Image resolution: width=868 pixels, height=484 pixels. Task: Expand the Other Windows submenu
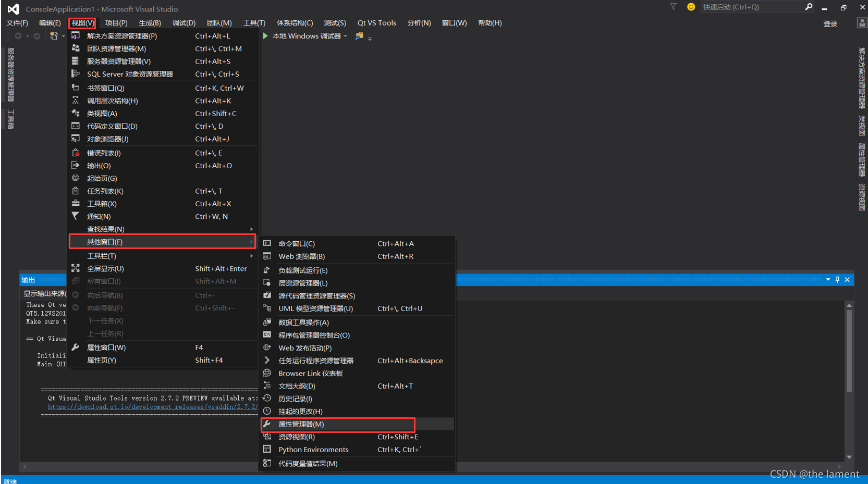click(x=251, y=242)
